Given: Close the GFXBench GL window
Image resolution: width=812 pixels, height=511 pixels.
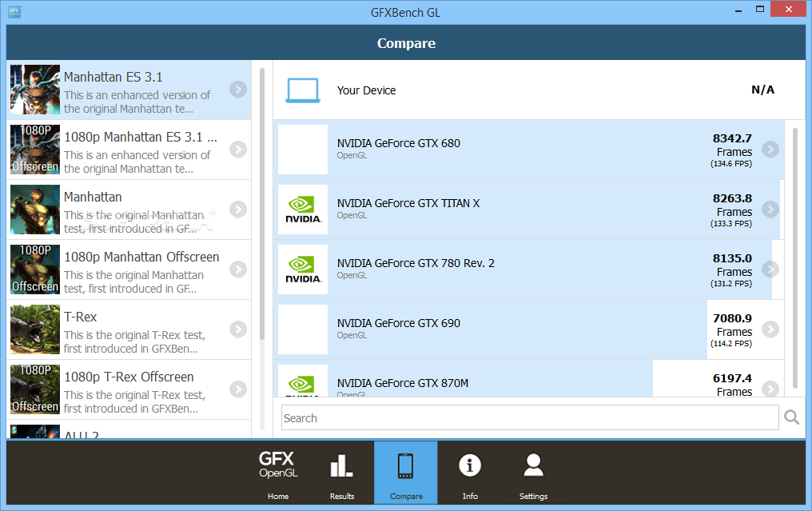Looking at the screenshot, I should point(788,10).
